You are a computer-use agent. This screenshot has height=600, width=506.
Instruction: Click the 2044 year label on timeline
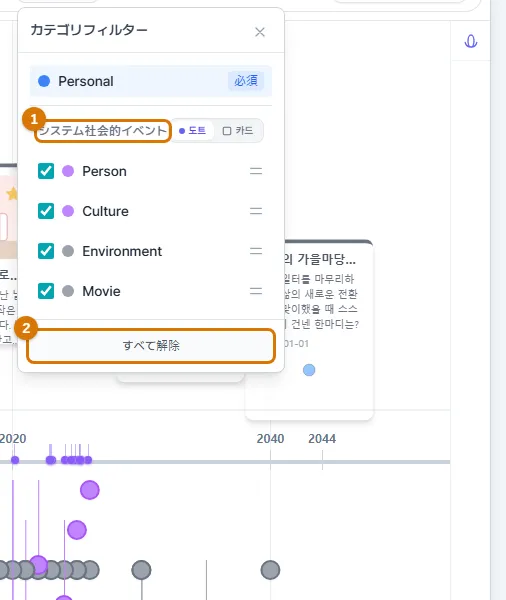click(322, 439)
